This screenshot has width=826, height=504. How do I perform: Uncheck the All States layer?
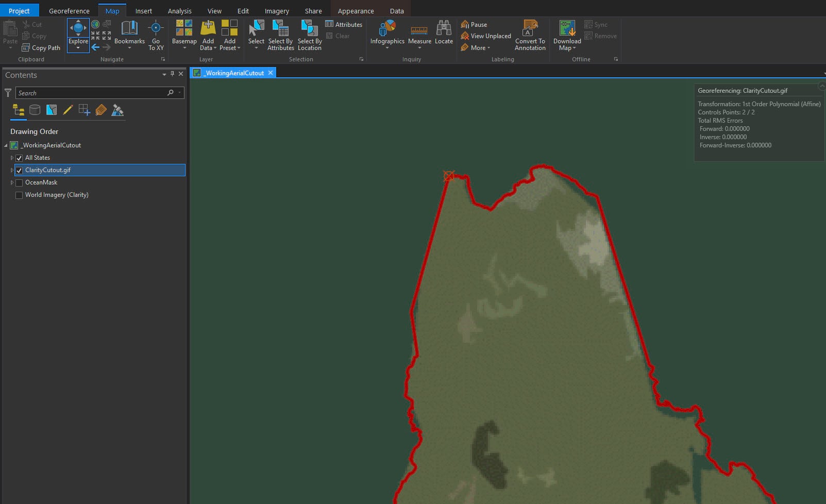19,158
